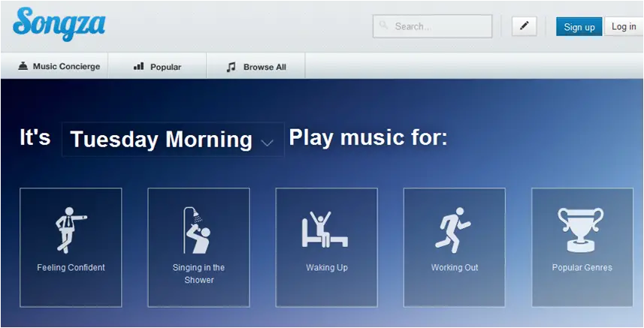Click the Browse All music note icon
This screenshot has width=644, height=328.
(x=231, y=67)
